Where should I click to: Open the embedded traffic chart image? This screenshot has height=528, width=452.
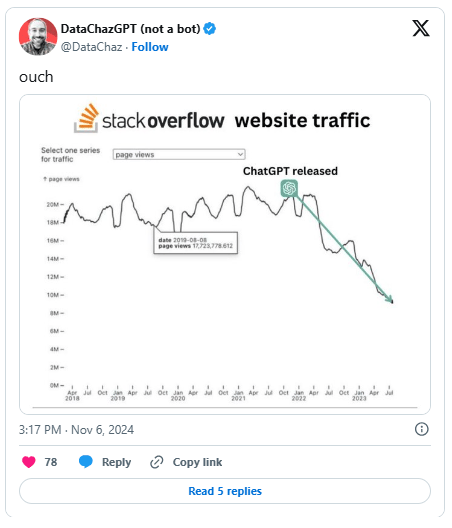click(225, 255)
